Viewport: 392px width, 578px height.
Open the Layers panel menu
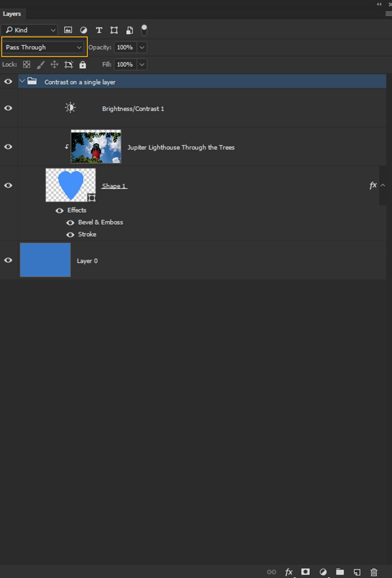(x=389, y=14)
